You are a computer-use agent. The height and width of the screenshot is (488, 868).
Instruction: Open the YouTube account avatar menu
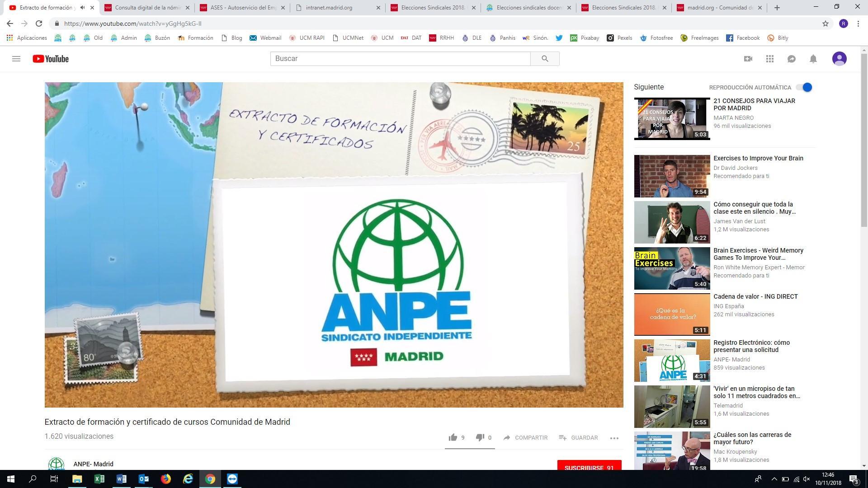(x=840, y=59)
